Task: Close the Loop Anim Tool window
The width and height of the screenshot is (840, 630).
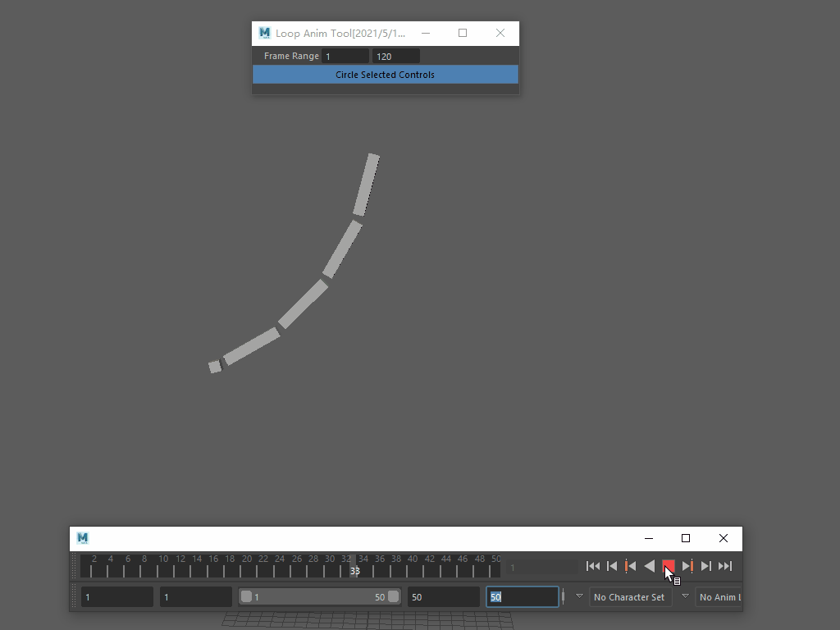Action: (x=500, y=34)
